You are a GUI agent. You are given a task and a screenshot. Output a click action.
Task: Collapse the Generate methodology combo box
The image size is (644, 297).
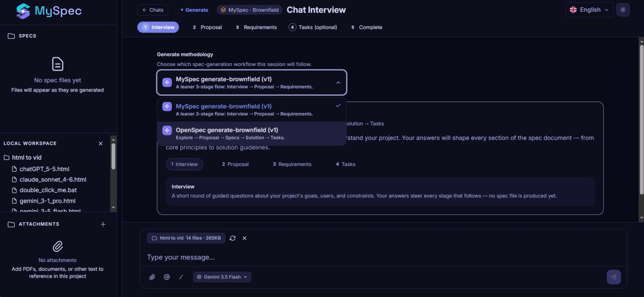pos(252,83)
